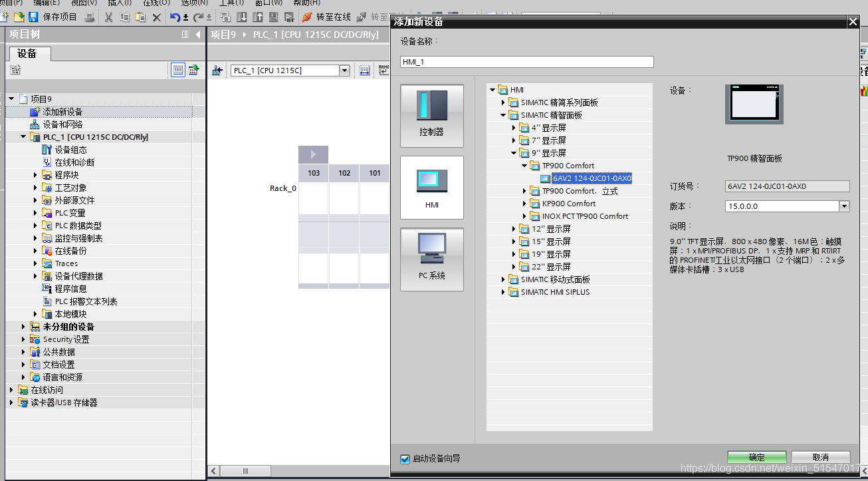Open an existing project from toolbar
This screenshot has width=868, height=481.
click(19, 17)
